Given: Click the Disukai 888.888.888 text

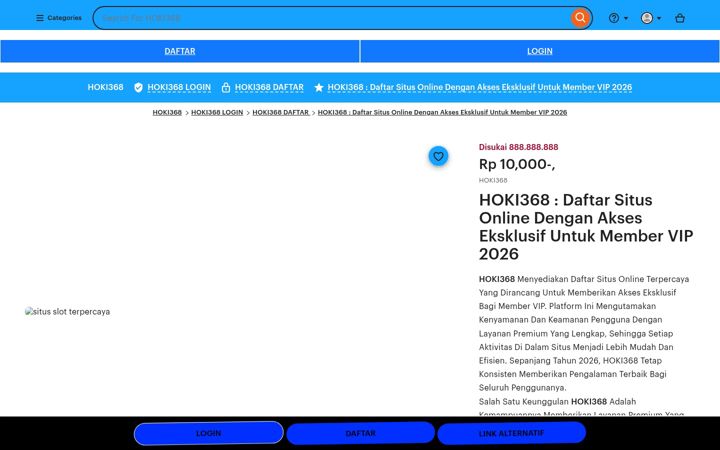Looking at the screenshot, I should tap(518, 147).
